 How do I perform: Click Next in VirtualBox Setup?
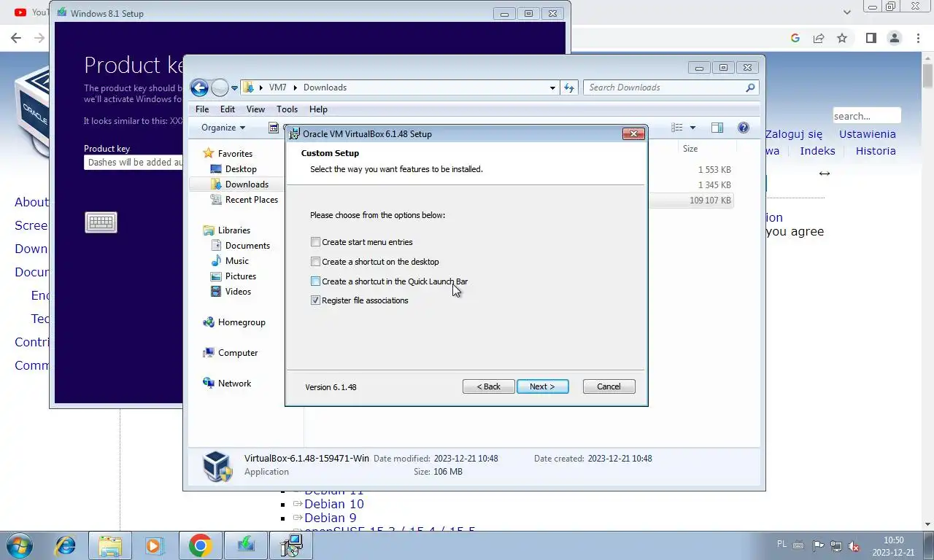(542, 386)
